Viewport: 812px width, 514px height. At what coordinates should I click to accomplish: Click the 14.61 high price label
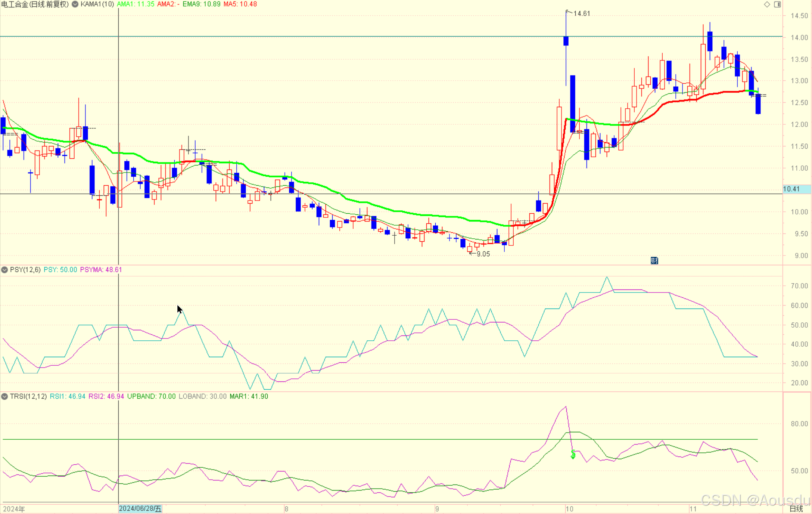click(581, 13)
